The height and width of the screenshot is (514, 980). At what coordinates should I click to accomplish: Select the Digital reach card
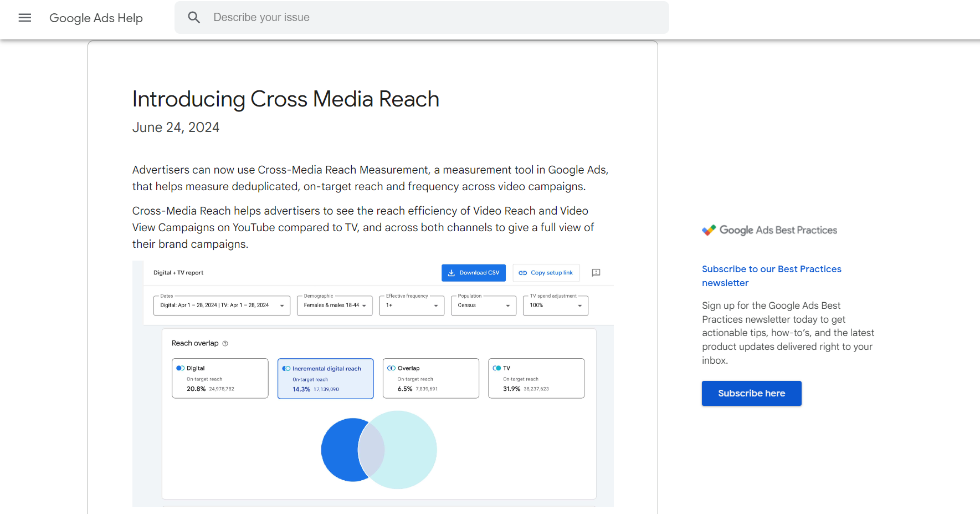[x=220, y=378]
